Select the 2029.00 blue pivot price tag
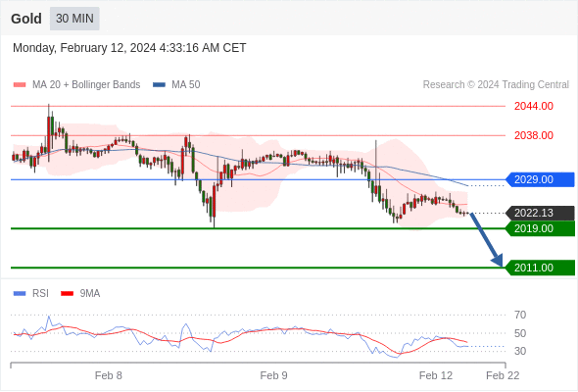The image size is (578, 392). point(540,179)
